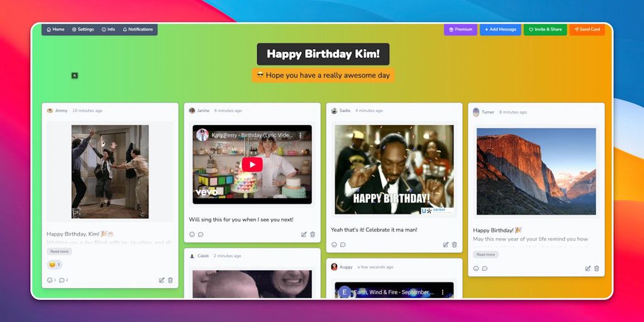The width and height of the screenshot is (644, 322).
Task: Click the smiley reaction icon on Janine's card
Action: tap(192, 235)
